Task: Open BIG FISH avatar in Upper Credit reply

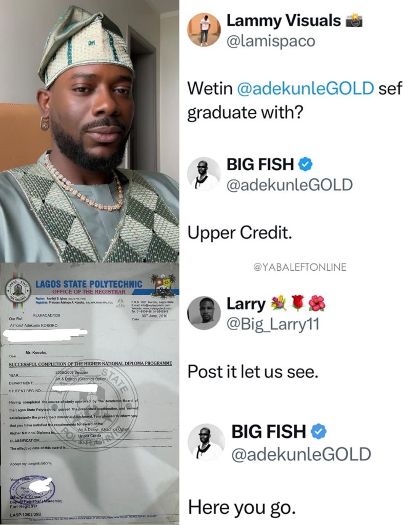Action: click(204, 174)
